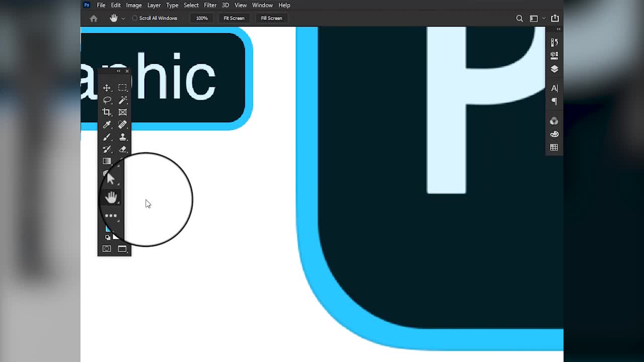The height and width of the screenshot is (362, 644).
Task: Select the Brush tool
Action: click(107, 137)
